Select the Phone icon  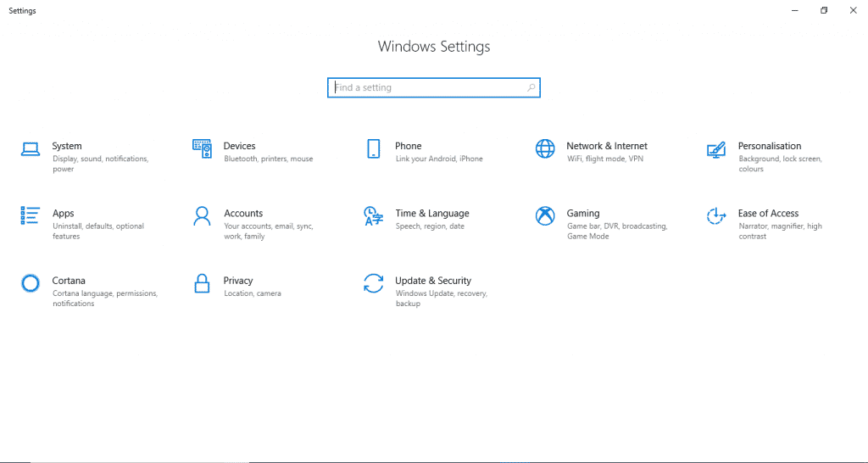(x=374, y=148)
